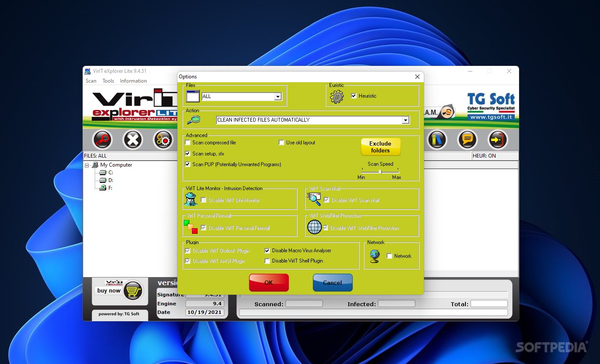Image resolution: width=600 pixels, height=364 pixels.
Task: Click the buy now button
Action: coord(109,290)
